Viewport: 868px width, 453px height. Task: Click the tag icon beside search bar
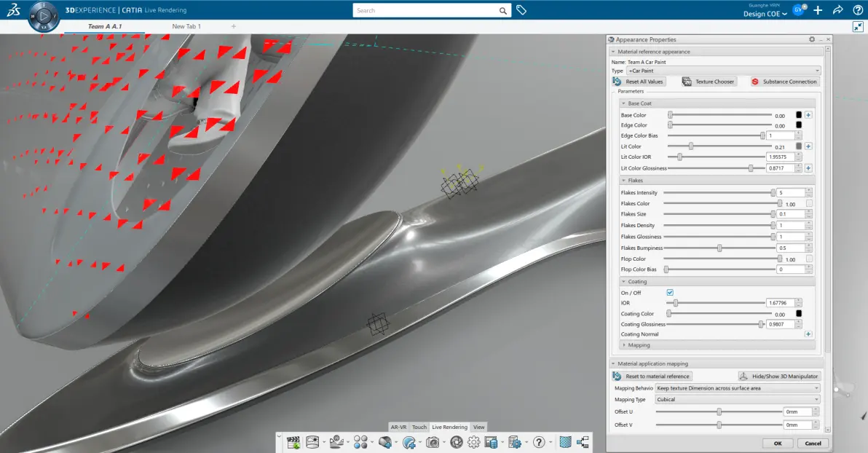click(x=521, y=10)
